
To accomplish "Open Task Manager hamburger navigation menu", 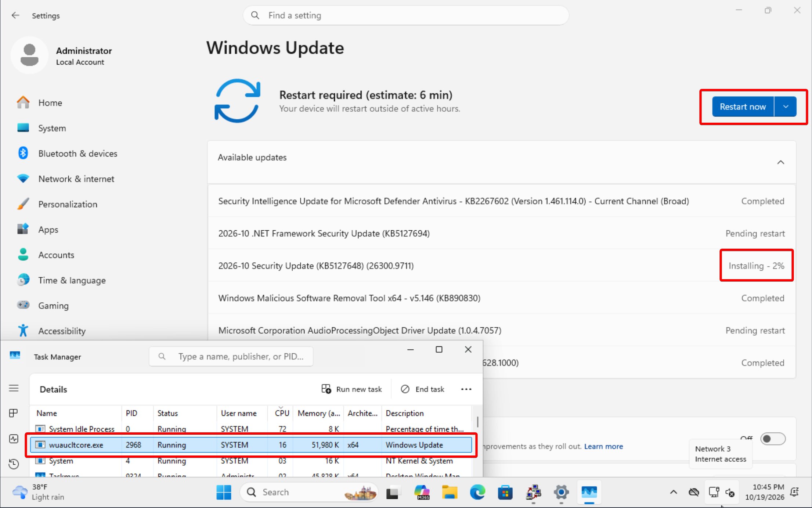I will 14,388.
